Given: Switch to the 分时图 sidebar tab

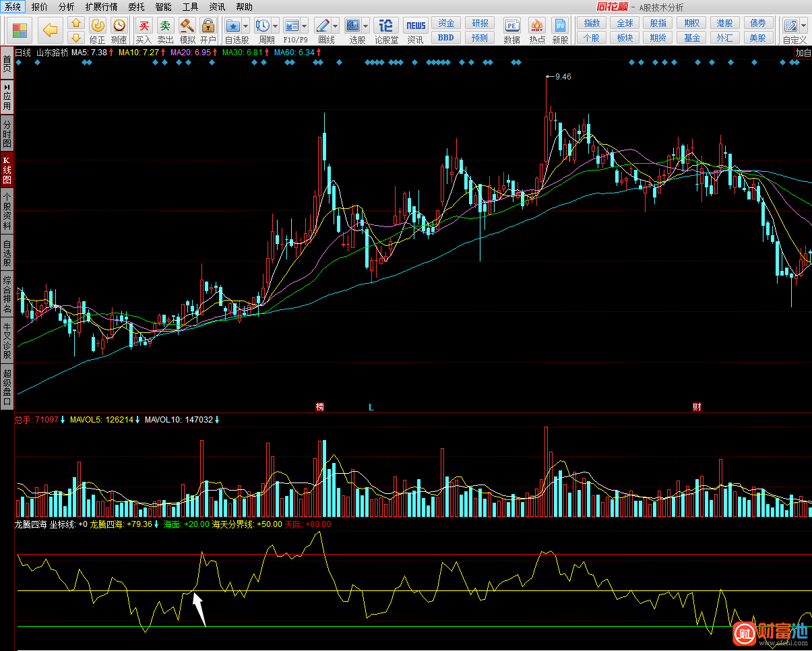Looking at the screenshot, I should pos(7,135).
